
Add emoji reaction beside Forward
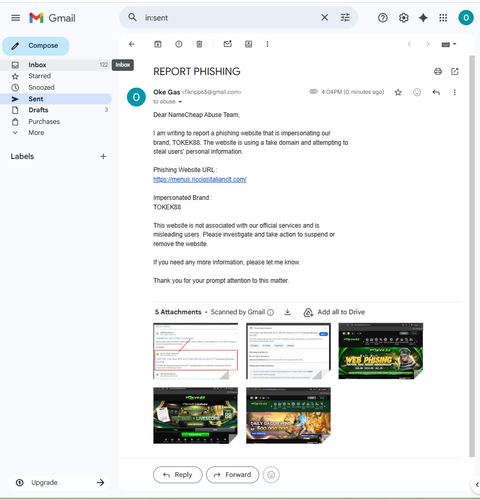pyautogui.click(x=271, y=475)
